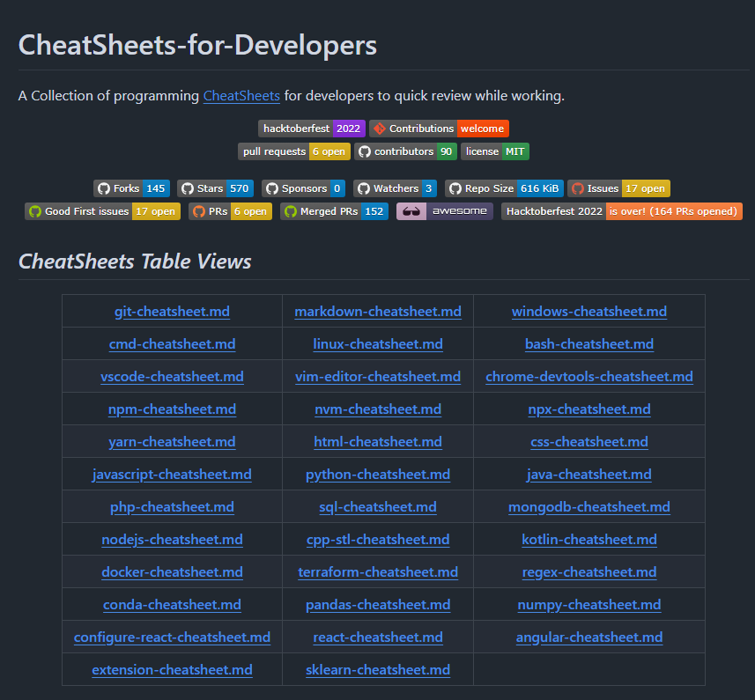Open configure-react-cheatsheet.md
This screenshot has width=755, height=700.
[x=172, y=637]
